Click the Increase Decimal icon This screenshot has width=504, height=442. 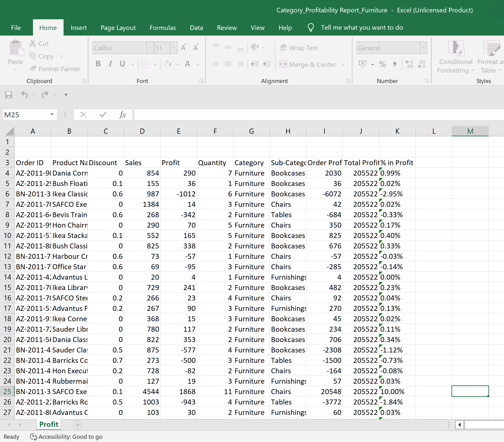click(409, 64)
